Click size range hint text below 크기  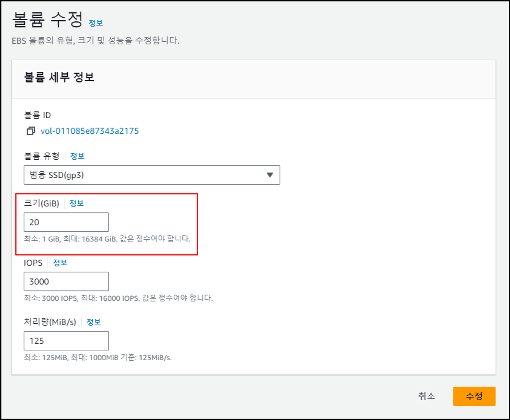[107, 239]
